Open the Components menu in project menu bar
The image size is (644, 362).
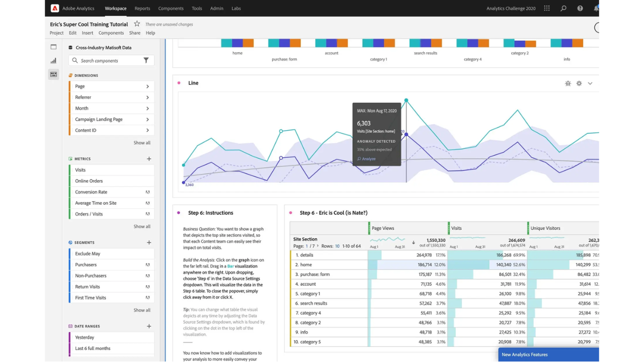click(111, 33)
